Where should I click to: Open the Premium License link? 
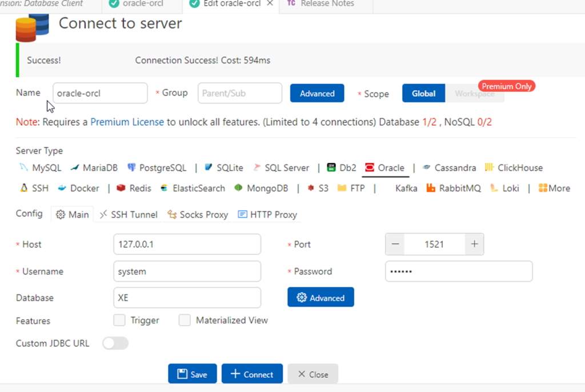point(127,122)
